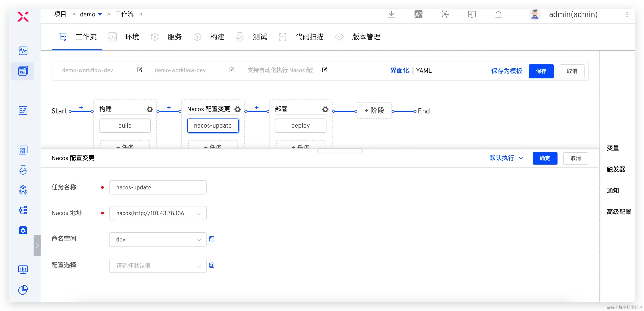Open the package delivery sidebar icon
This screenshot has height=311, width=644.
click(23, 190)
